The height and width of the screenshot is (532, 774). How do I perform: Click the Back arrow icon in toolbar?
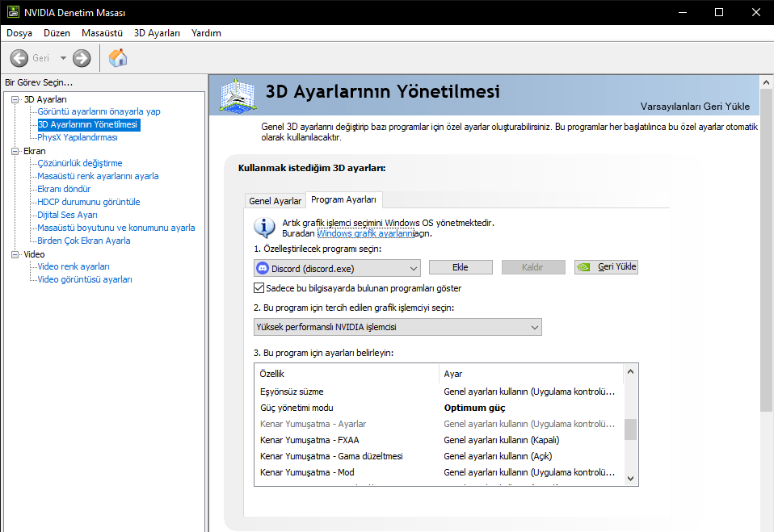tap(19, 58)
